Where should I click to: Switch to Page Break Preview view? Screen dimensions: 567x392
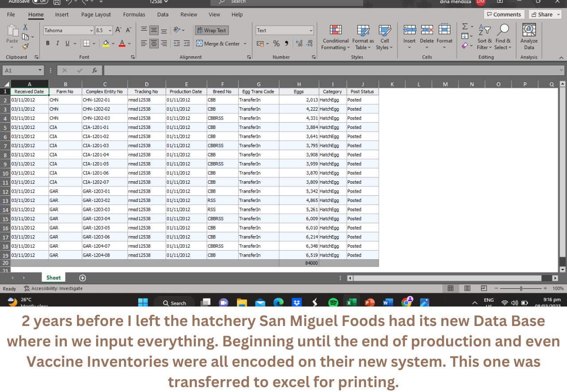point(484,288)
